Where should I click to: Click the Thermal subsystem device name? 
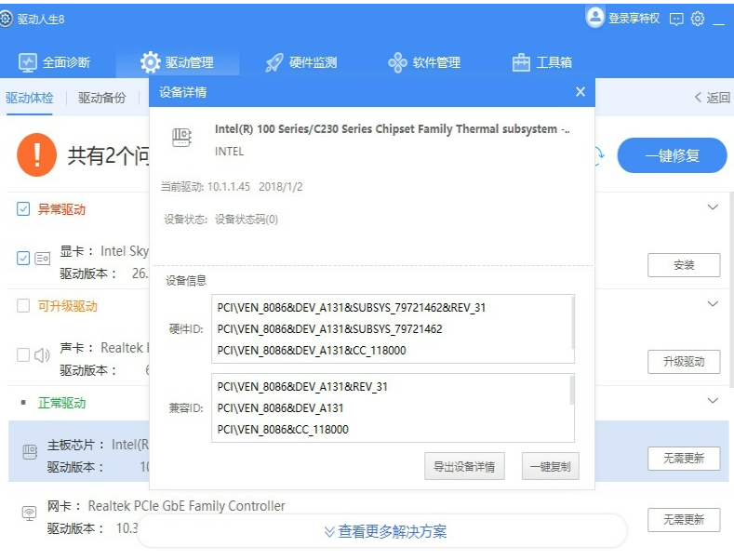(x=393, y=128)
